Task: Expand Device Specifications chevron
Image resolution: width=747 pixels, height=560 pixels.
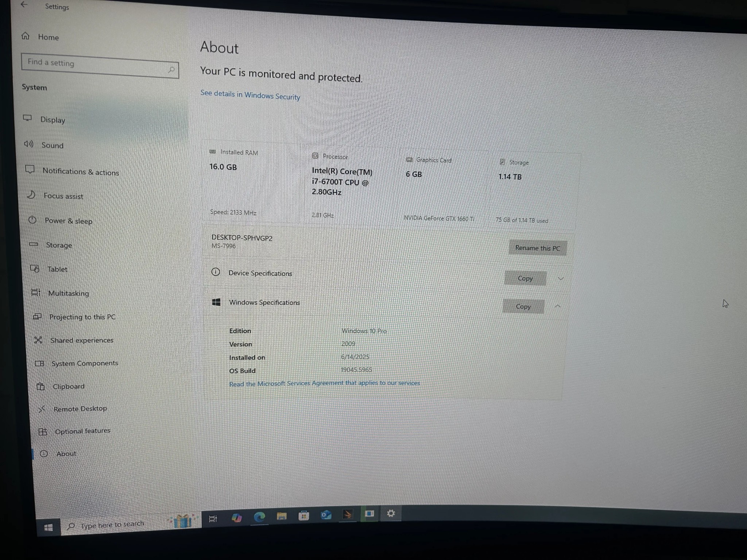Action: pyautogui.click(x=561, y=279)
